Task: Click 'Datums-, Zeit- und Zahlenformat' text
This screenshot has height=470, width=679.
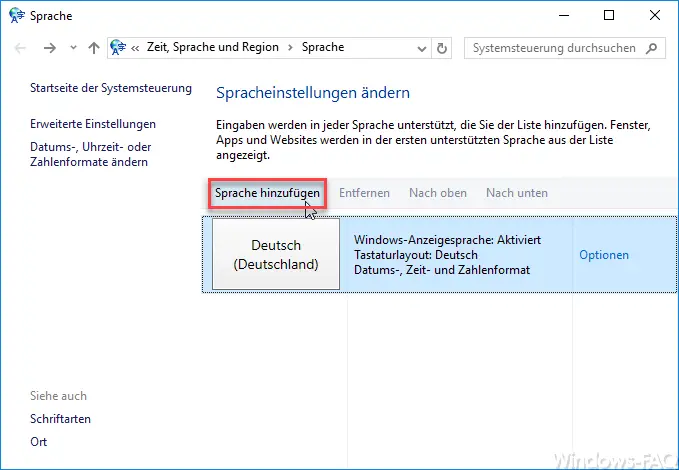Action: [442, 270]
